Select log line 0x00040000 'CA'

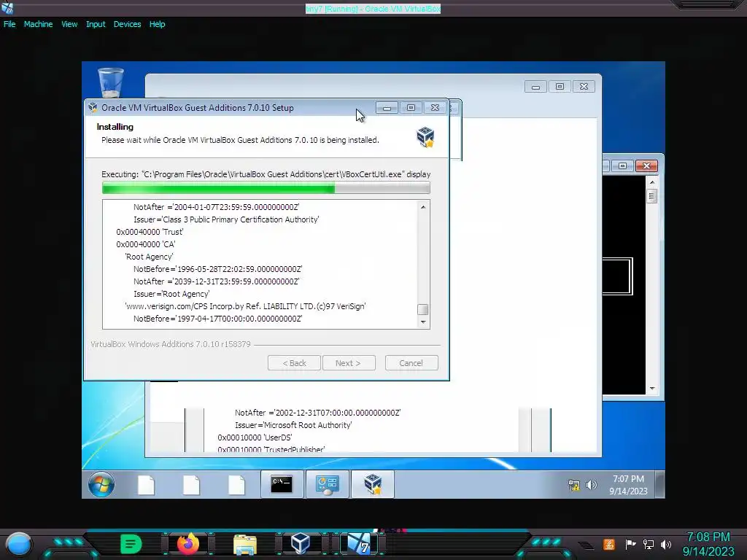coord(146,244)
